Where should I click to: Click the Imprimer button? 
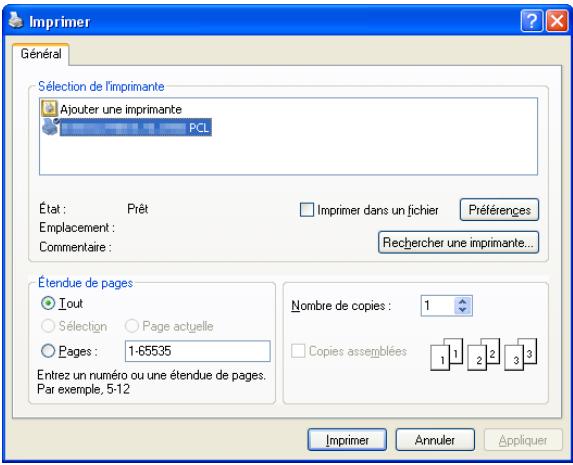[x=347, y=440]
